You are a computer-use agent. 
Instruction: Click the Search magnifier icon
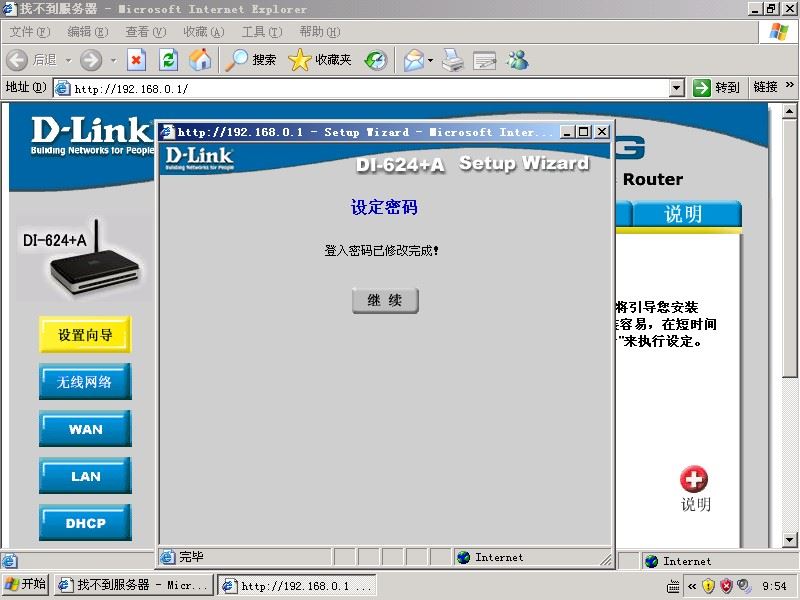click(x=236, y=60)
